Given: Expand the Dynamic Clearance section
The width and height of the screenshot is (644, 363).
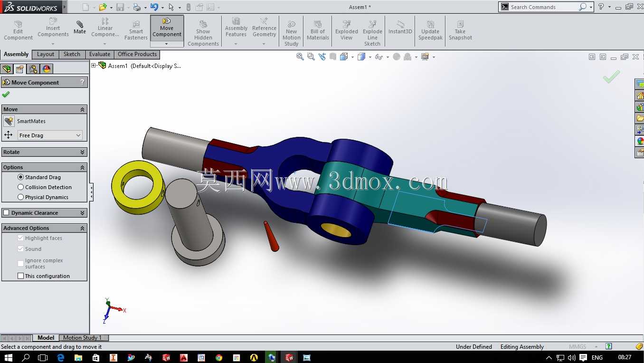Looking at the screenshot, I should pos(82,213).
